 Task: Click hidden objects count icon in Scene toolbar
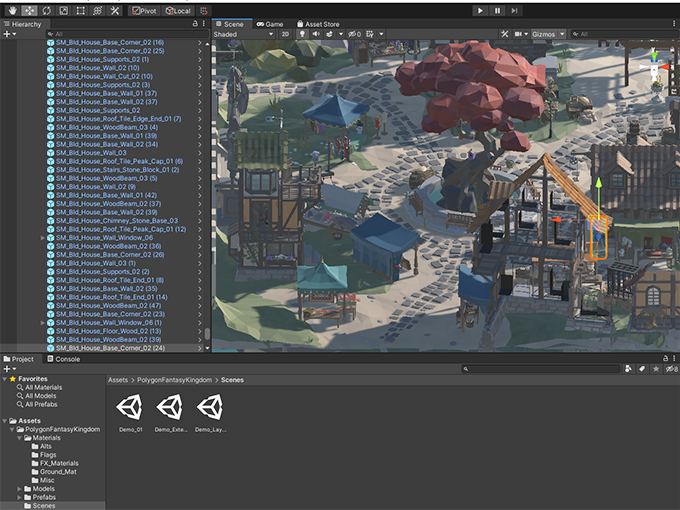354,34
